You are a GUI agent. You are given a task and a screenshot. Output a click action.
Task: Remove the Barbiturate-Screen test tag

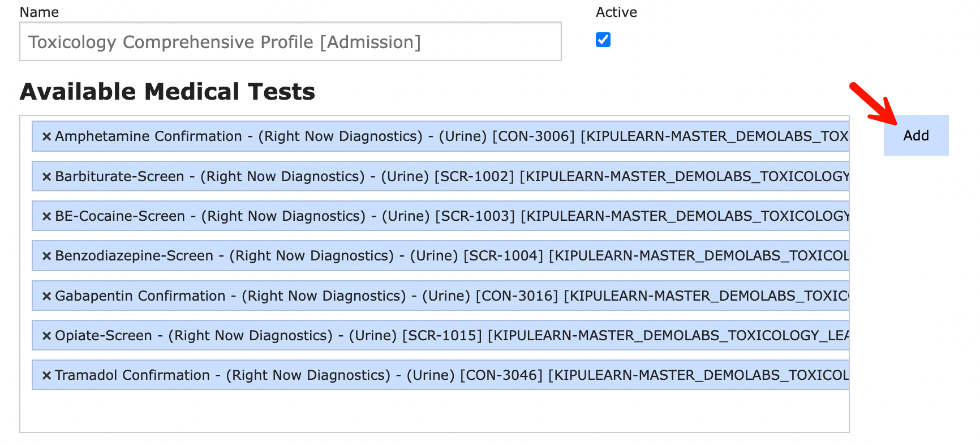47,177
